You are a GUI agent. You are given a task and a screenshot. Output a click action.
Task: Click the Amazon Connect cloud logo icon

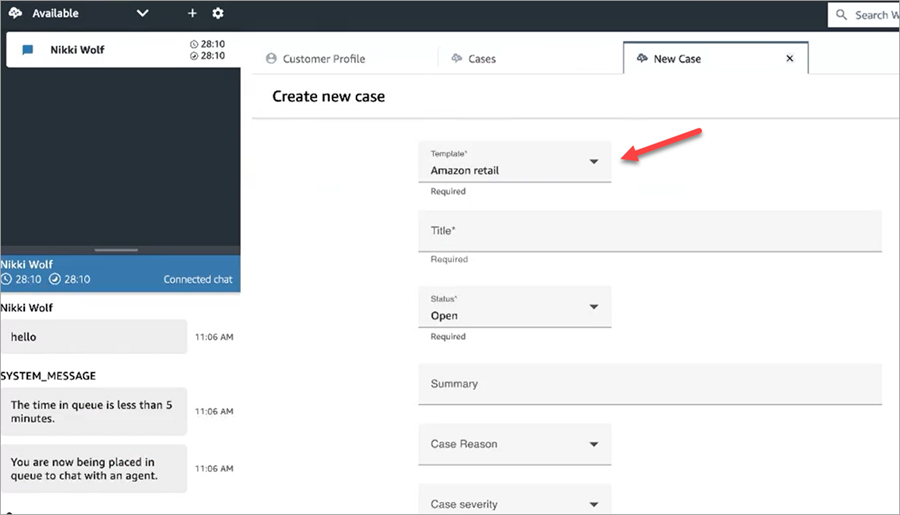pos(15,14)
